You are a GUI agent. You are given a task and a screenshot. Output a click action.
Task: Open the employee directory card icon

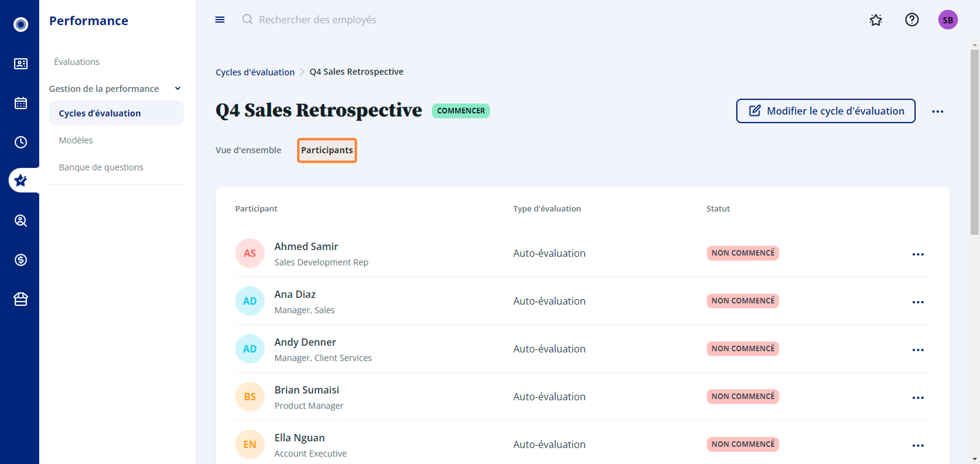(21, 63)
